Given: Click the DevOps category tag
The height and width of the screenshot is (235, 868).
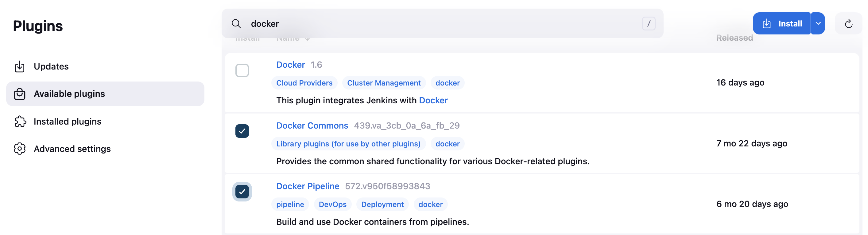Looking at the screenshot, I should pos(332,205).
